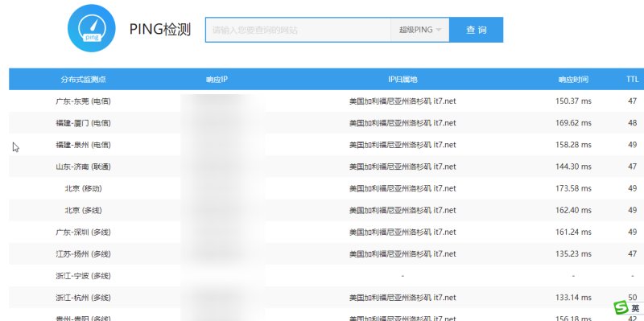Select the 北京 (移动) monitor row
The width and height of the screenshot is (644, 321).
pos(327,188)
